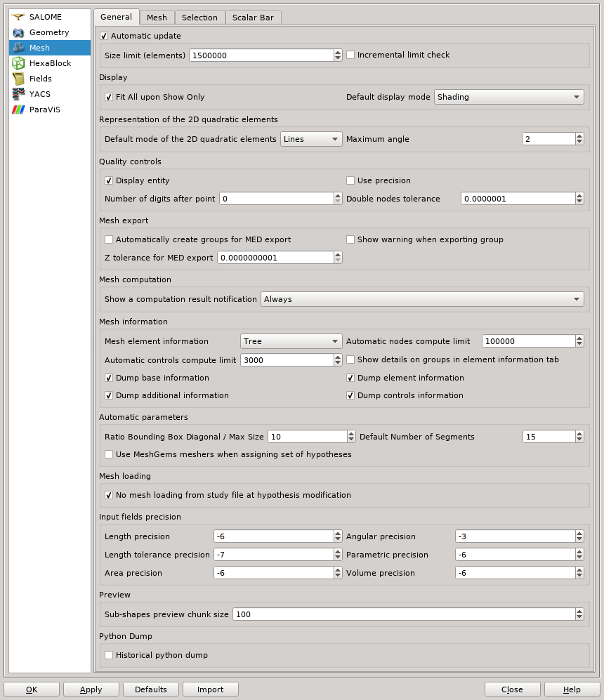Image resolution: width=604 pixels, height=700 pixels.
Task: Click the ParaViS striped icon
Action: coord(18,110)
